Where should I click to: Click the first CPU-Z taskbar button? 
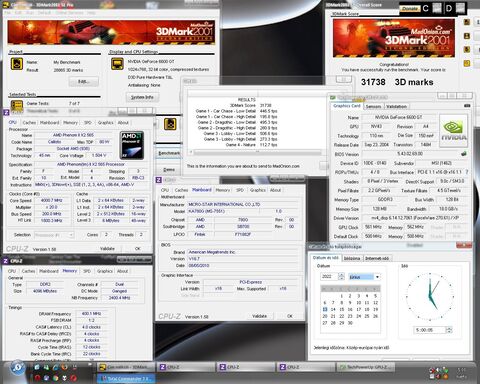[x=186, y=367]
